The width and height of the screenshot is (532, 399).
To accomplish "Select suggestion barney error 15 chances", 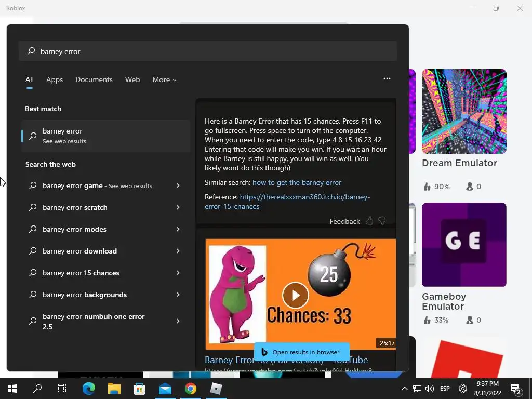I will pos(81,273).
